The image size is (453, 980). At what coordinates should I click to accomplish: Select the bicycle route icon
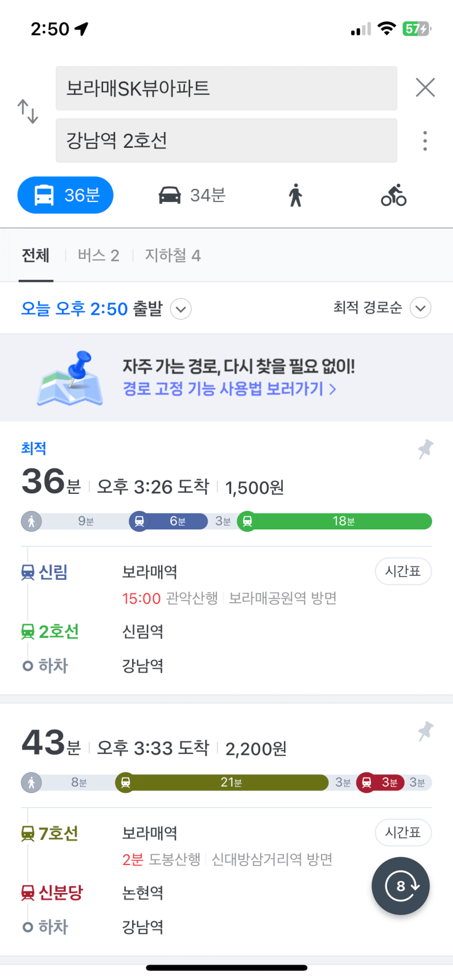click(x=394, y=195)
